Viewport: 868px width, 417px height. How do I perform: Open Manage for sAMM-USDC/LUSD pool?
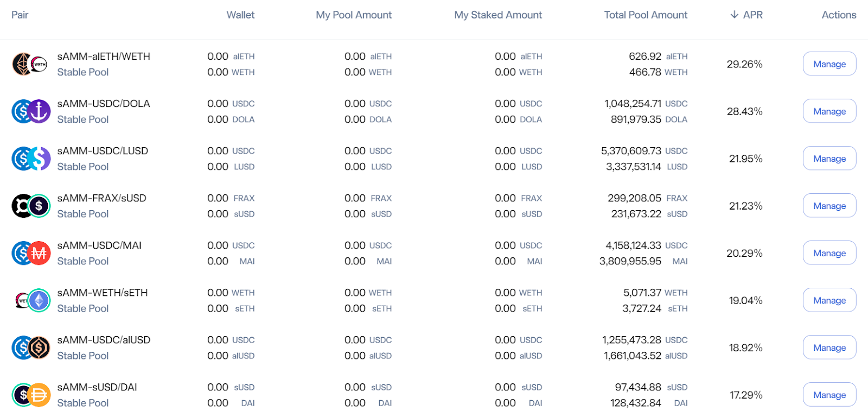point(829,159)
